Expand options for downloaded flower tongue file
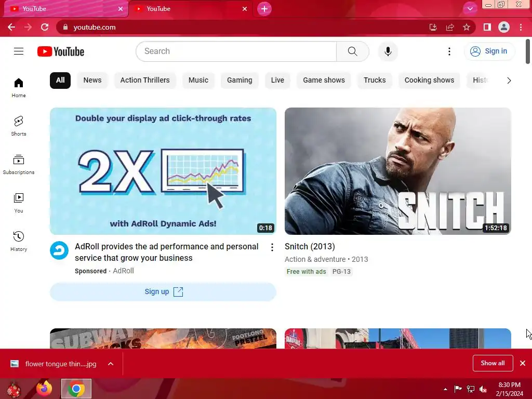The height and width of the screenshot is (399, 532). [x=111, y=364]
